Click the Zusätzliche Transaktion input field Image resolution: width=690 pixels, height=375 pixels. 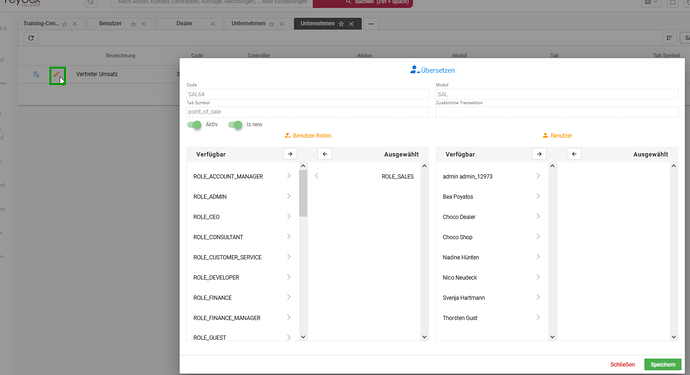(x=557, y=112)
